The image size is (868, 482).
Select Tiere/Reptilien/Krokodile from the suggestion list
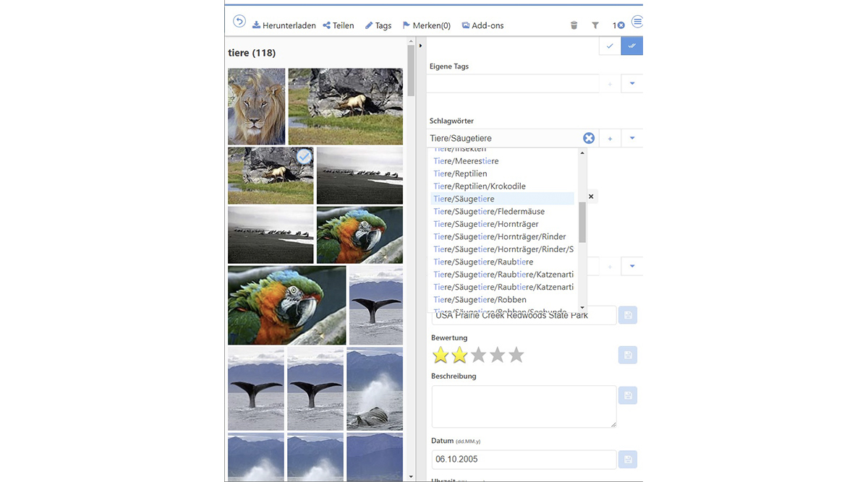(480, 186)
